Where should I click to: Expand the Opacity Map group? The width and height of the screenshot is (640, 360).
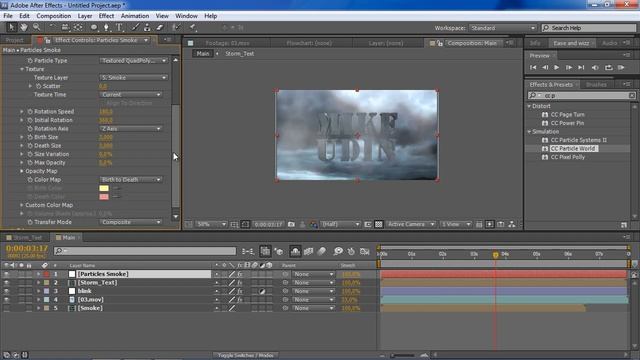22,171
